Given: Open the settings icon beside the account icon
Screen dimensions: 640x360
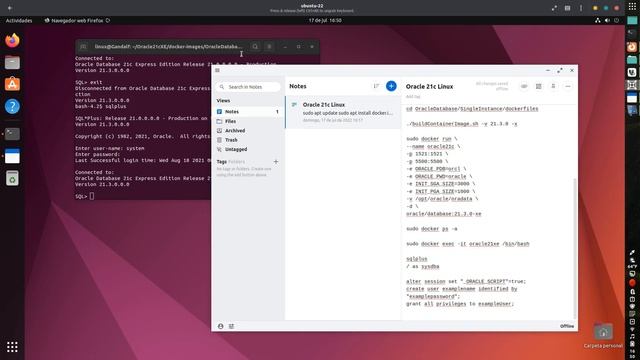Looking at the screenshot, I should [x=231, y=326].
